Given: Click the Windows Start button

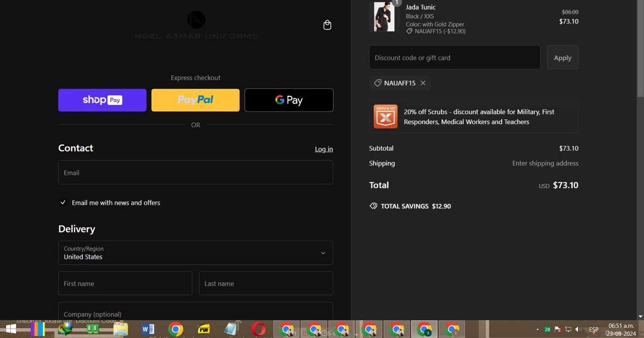Looking at the screenshot, I should click(11, 329).
